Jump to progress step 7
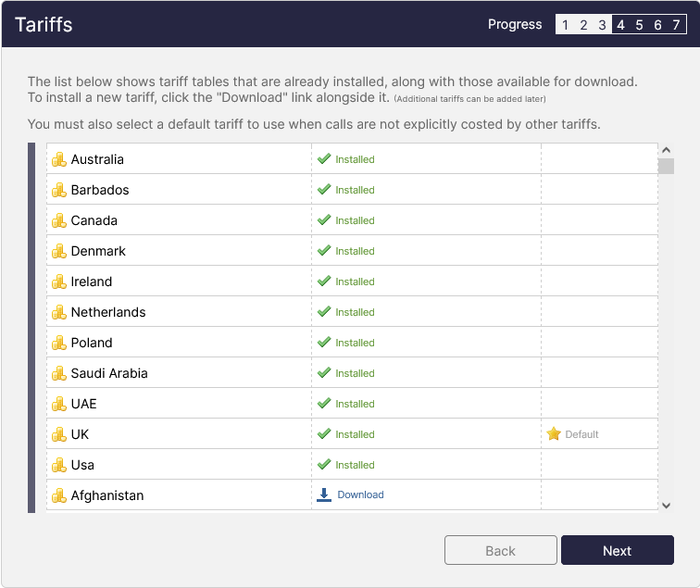The image size is (700, 588). 676,25
